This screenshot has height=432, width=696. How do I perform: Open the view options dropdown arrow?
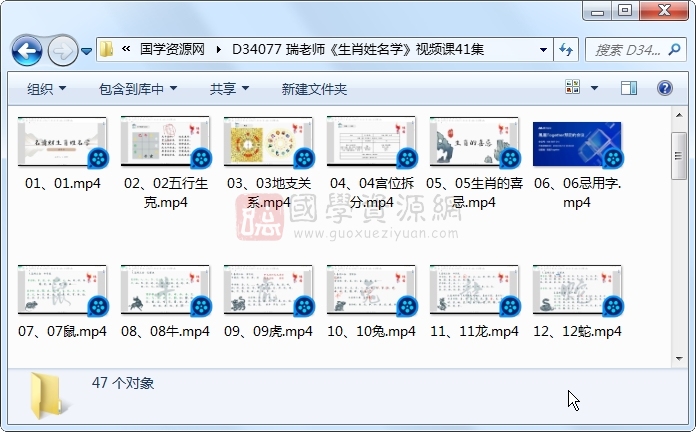594,88
